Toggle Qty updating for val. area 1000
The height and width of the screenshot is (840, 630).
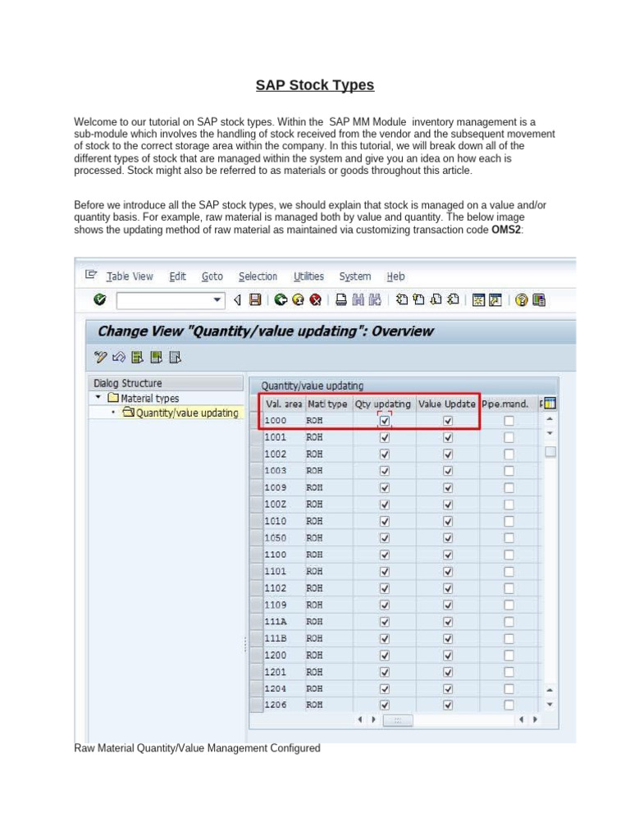pos(384,421)
